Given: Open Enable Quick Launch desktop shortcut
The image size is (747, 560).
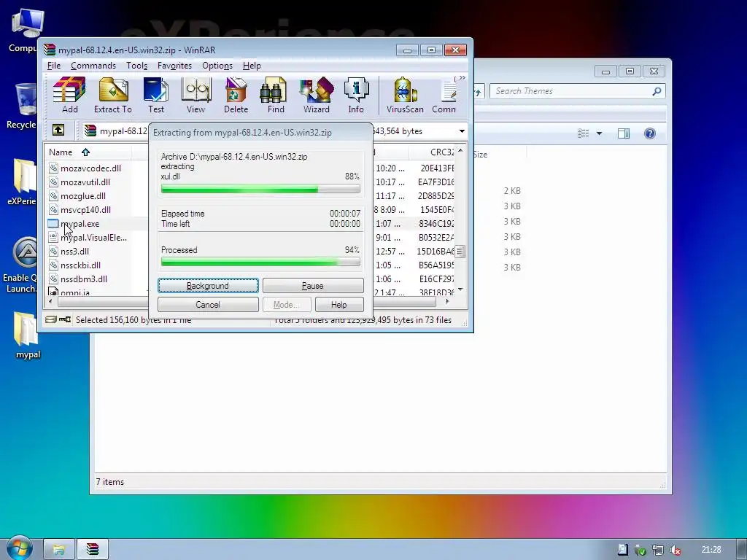Looking at the screenshot, I should (x=21, y=265).
